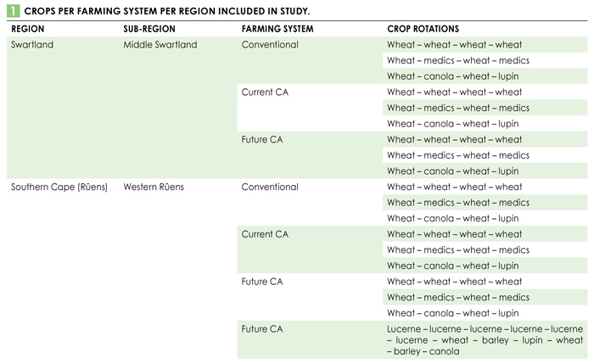Click the green table number 1 badge
Image resolution: width=594 pixels, height=364 pixels.
tap(13, 10)
